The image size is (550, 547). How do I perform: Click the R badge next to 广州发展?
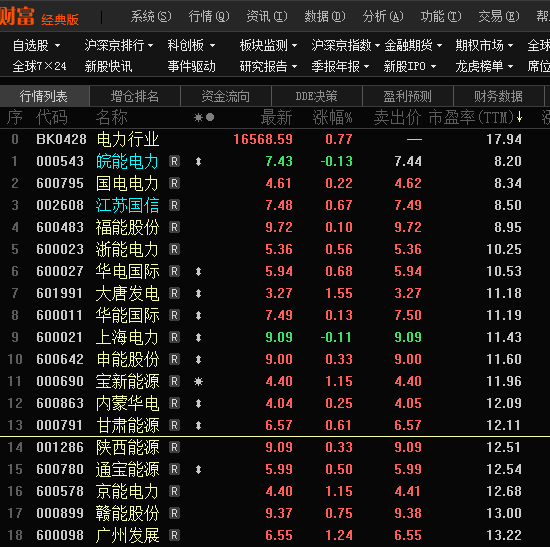(x=174, y=535)
